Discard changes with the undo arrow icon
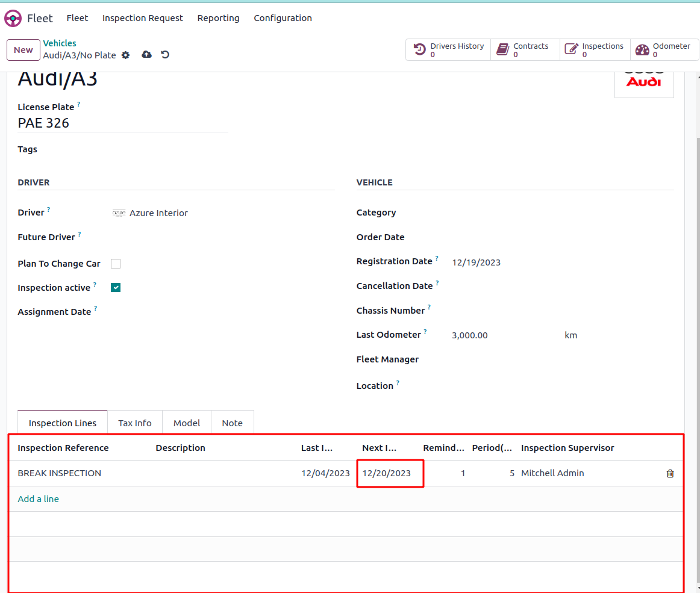Viewport: 700px width, 593px height. coord(165,54)
